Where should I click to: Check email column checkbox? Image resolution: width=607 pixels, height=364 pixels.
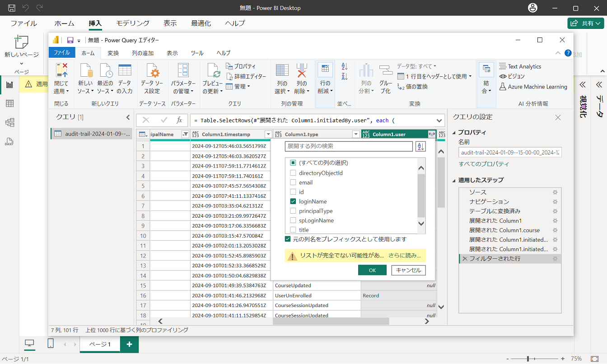(x=293, y=182)
